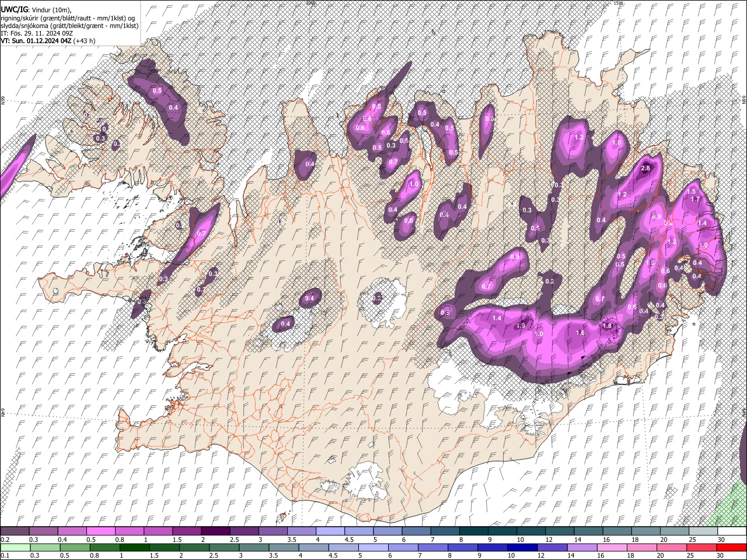Pick top legend swatch between 0.3 and 0.4

click(x=43, y=531)
